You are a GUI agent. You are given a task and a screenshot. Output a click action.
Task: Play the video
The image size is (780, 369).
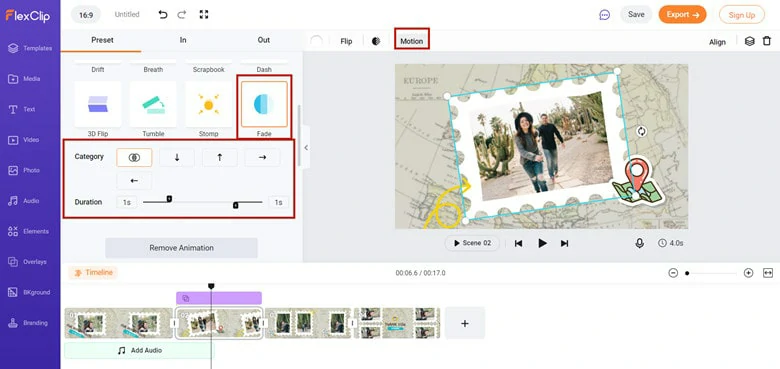pyautogui.click(x=542, y=243)
